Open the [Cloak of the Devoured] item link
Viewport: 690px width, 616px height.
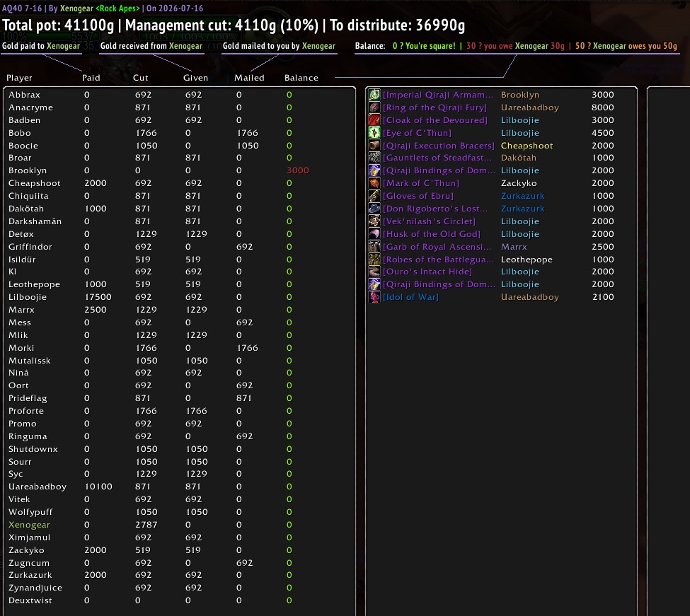tap(435, 120)
